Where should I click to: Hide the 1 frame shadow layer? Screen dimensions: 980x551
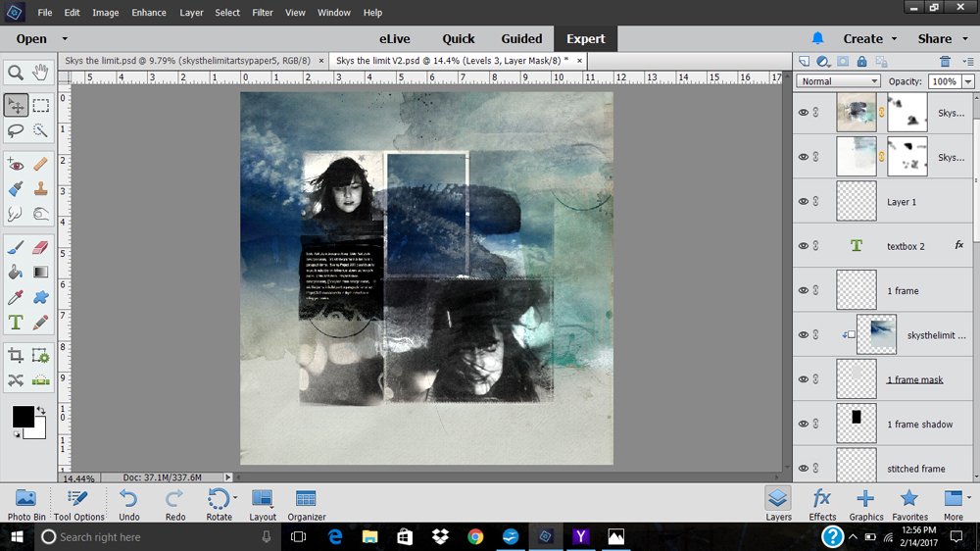(804, 424)
